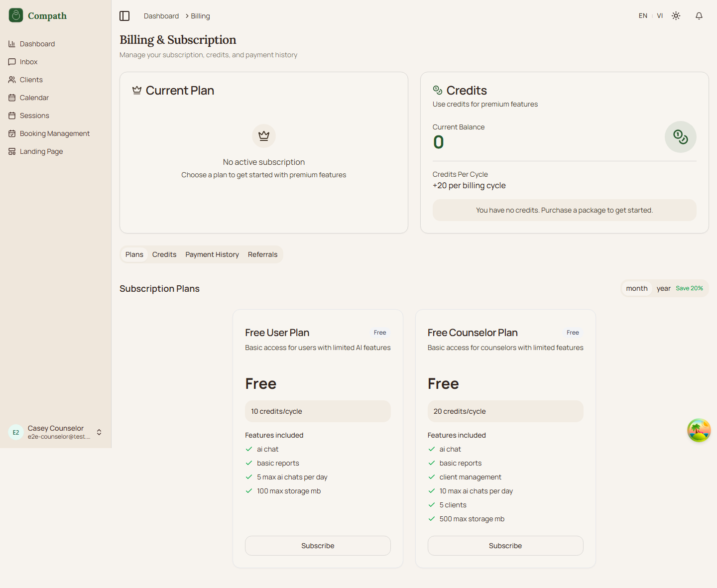This screenshot has height=588, width=717.
Task: Toggle the light/dark theme sun icon
Action: click(676, 16)
